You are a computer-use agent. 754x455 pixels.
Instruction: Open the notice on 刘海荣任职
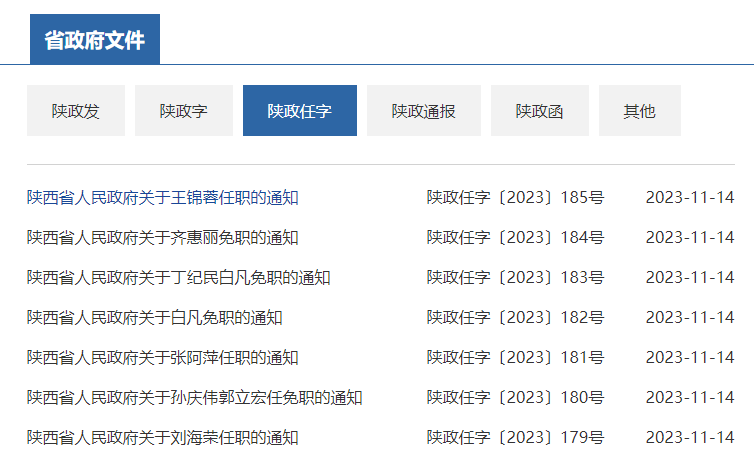pyautogui.click(x=163, y=437)
